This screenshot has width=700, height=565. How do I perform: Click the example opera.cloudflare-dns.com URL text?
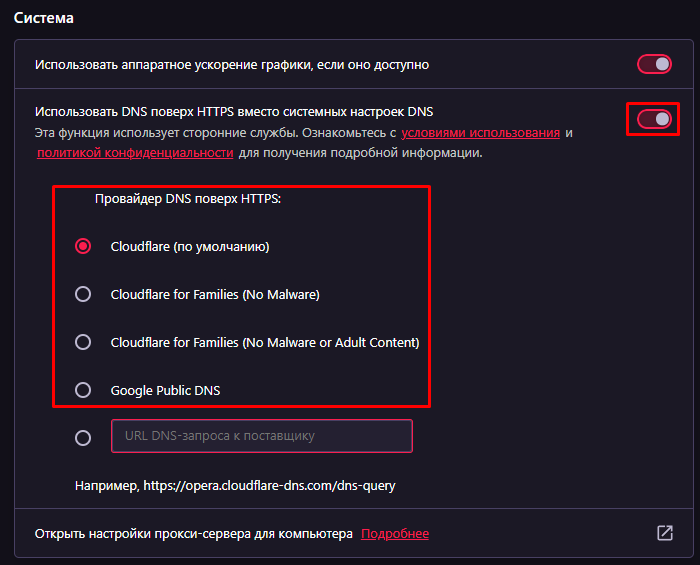coord(270,486)
